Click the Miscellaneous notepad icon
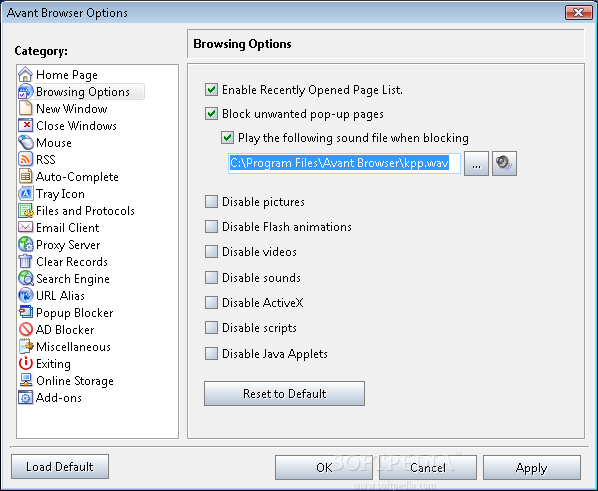This screenshot has width=598, height=491. (26, 346)
